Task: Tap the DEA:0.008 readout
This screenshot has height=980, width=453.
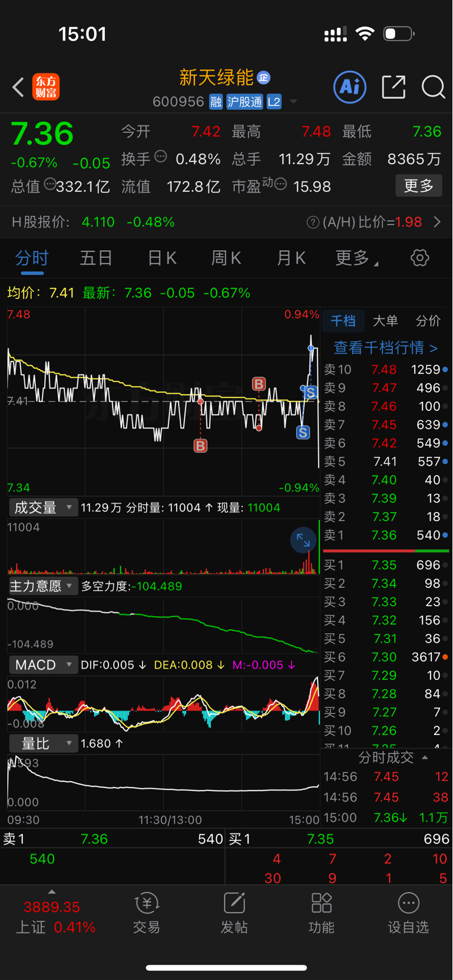Action: click(189, 665)
